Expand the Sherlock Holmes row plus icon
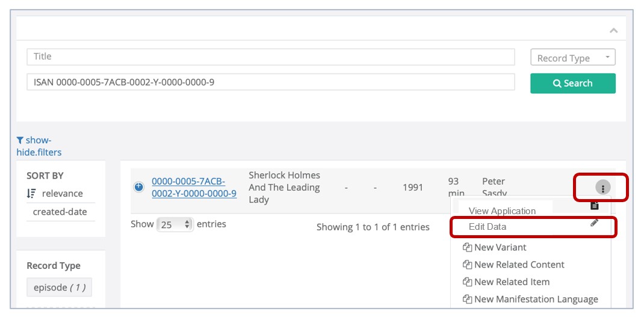644x317 pixels. (139, 187)
